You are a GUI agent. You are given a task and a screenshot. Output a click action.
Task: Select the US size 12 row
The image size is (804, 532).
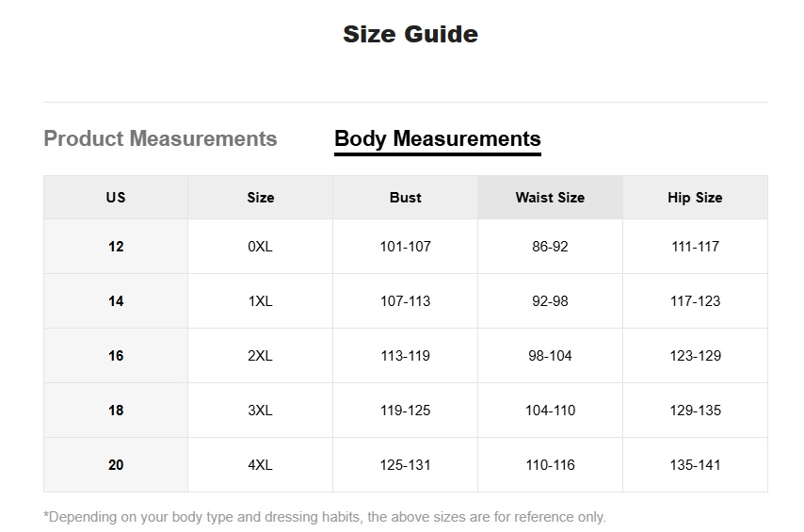pos(406,247)
